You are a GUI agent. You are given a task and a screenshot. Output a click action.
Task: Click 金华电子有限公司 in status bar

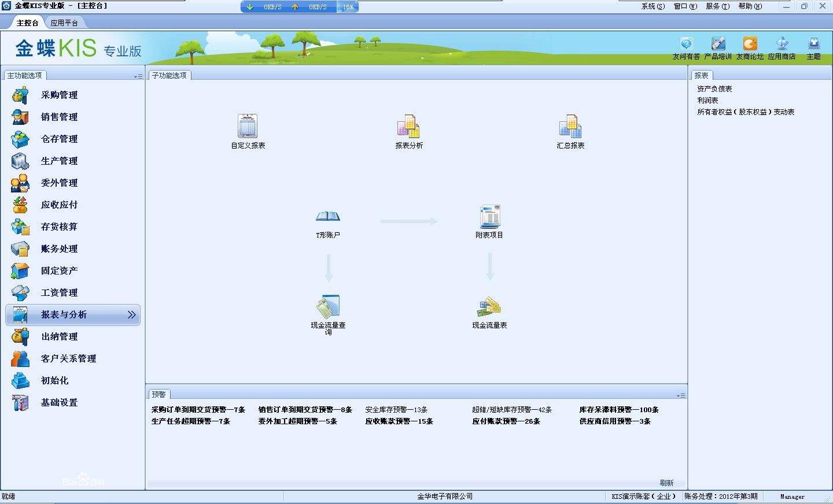[445, 496]
